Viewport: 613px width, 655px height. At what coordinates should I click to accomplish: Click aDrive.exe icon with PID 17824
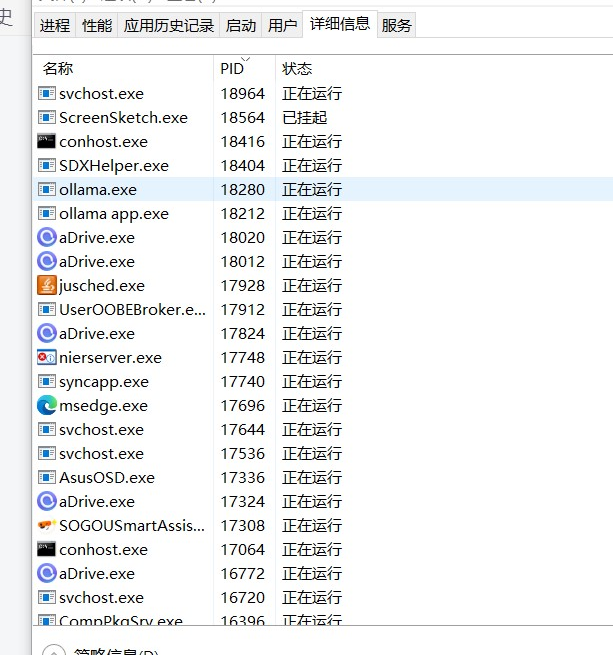click(x=46, y=333)
